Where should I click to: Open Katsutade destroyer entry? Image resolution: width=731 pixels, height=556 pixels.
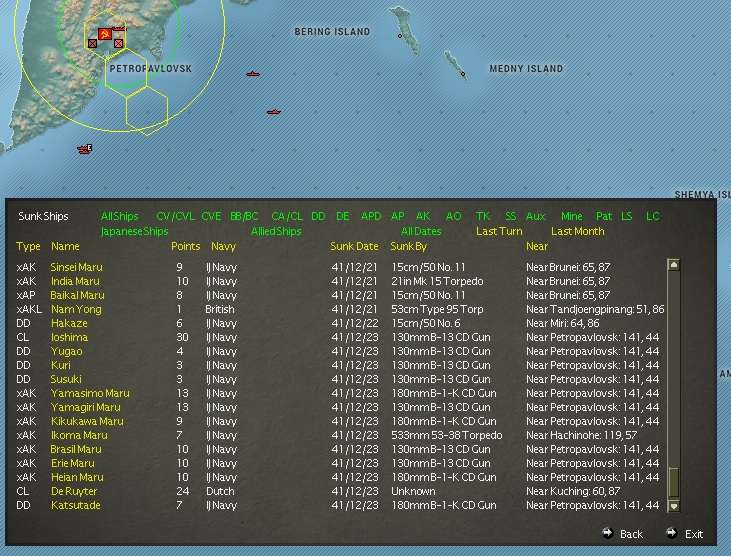click(76, 505)
